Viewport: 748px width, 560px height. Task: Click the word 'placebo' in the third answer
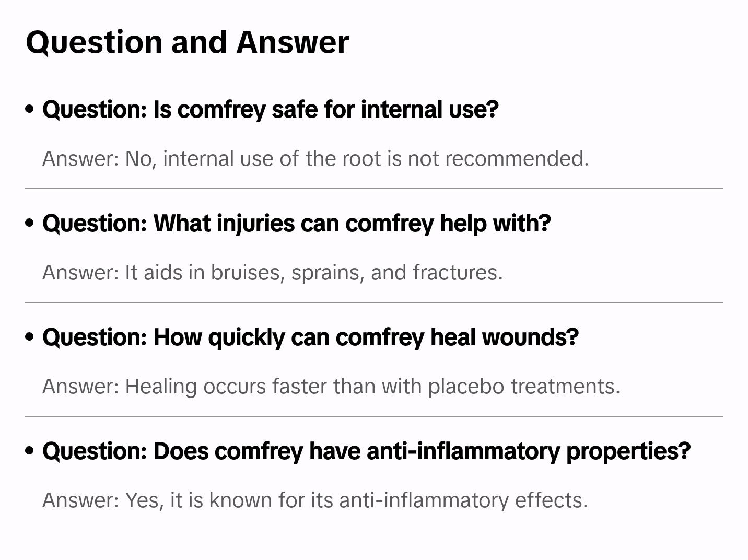point(466,387)
